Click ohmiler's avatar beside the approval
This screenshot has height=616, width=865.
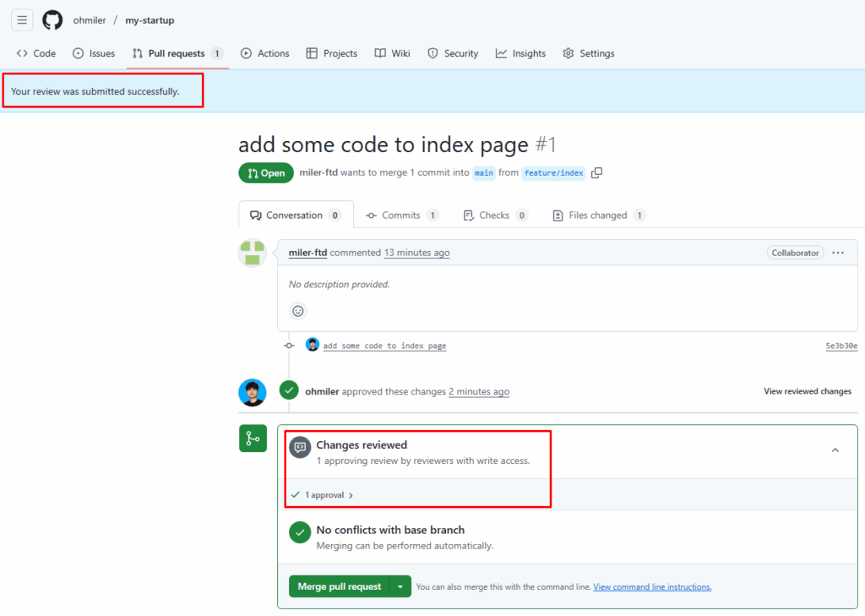click(253, 392)
